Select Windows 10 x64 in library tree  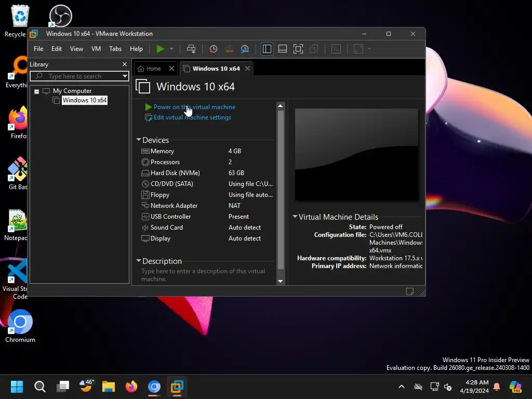click(85, 100)
